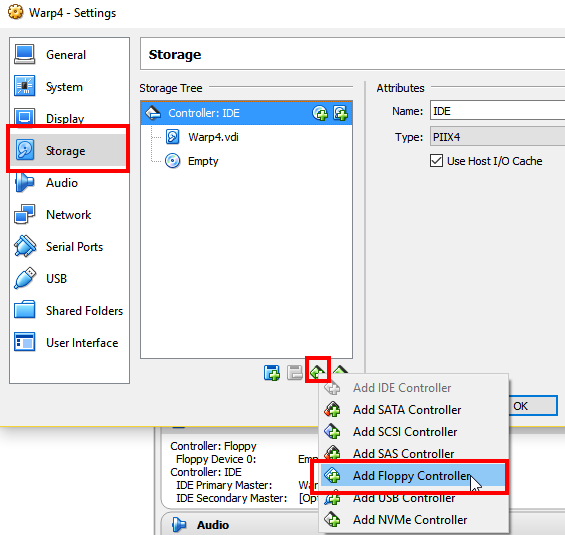Image resolution: width=565 pixels, height=535 pixels.
Task: Select Warp4.vdi in storage tree
Action: pos(213,137)
